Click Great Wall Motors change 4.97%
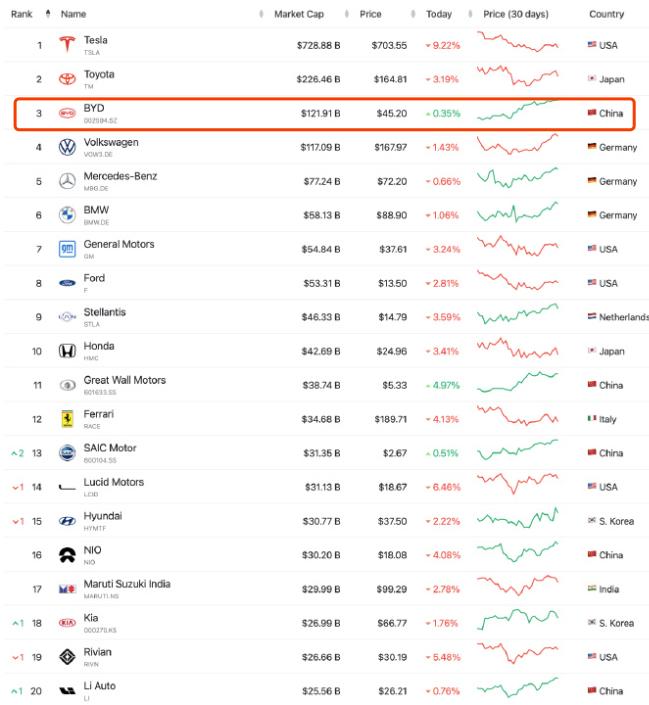Viewport: 649px width, 705px height. [x=443, y=385]
